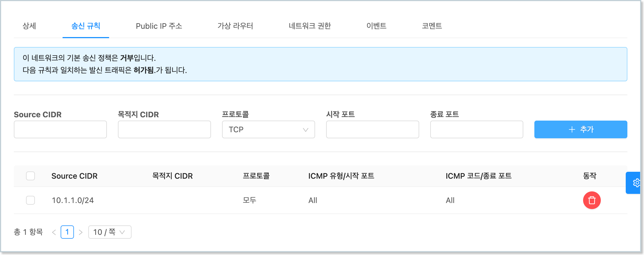This screenshot has height=255, width=644.
Task: Switch to the 상세 tab
Action: pos(29,26)
